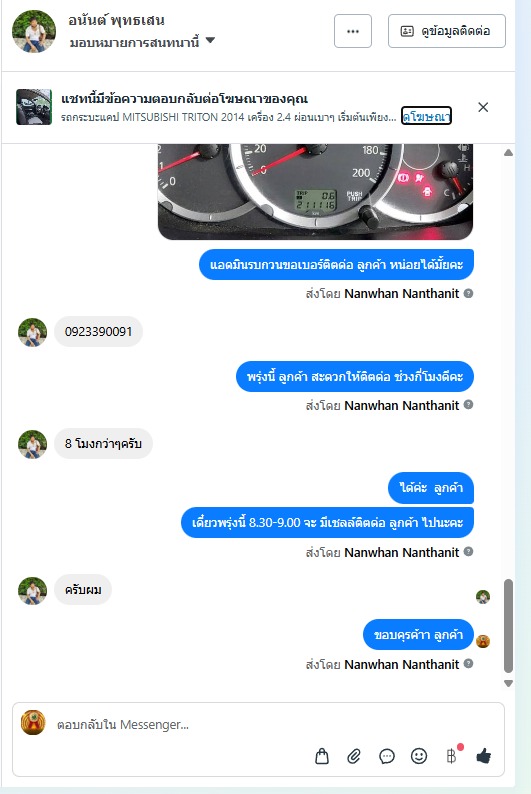Click the scroll-down arrow of chat
This screenshot has height=794, width=531.
(509, 683)
